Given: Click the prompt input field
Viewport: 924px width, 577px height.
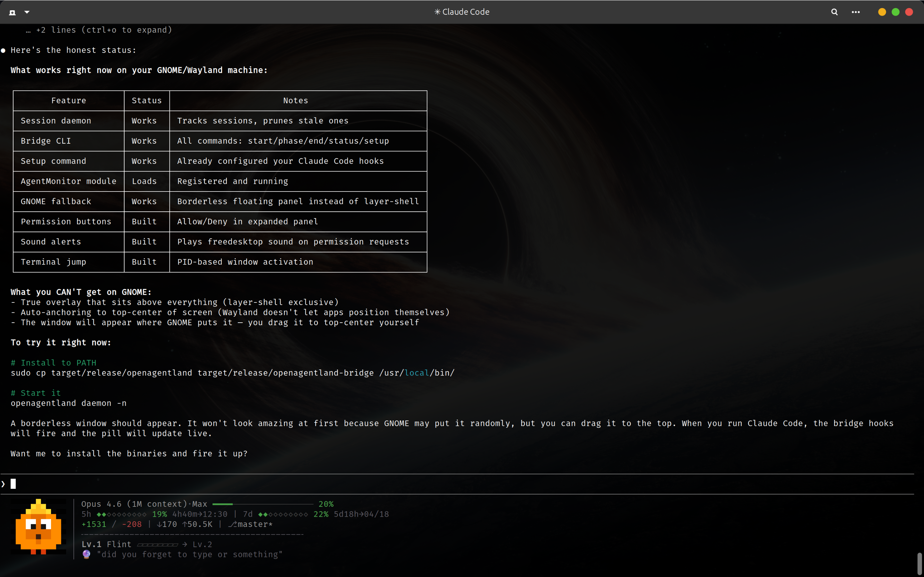Looking at the screenshot, I should coord(229,484).
